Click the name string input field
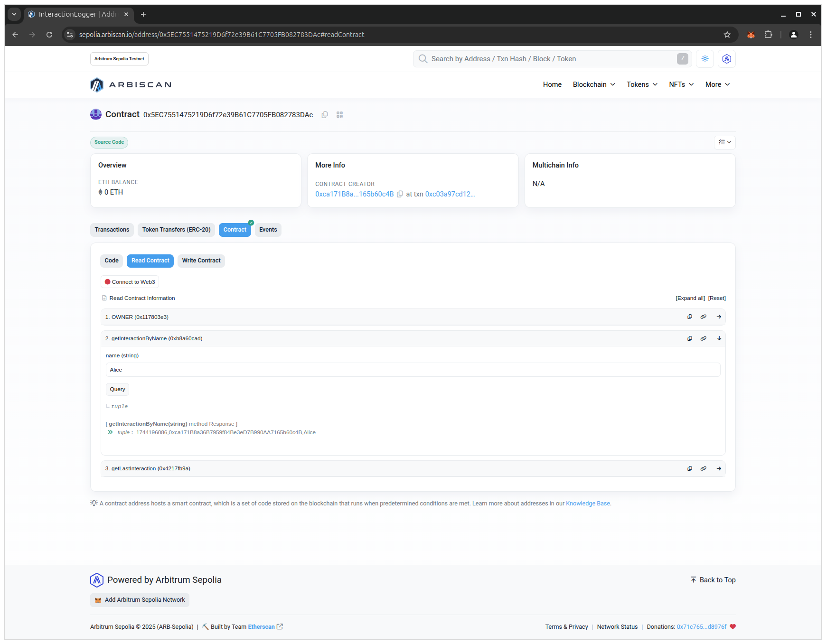 413,370
